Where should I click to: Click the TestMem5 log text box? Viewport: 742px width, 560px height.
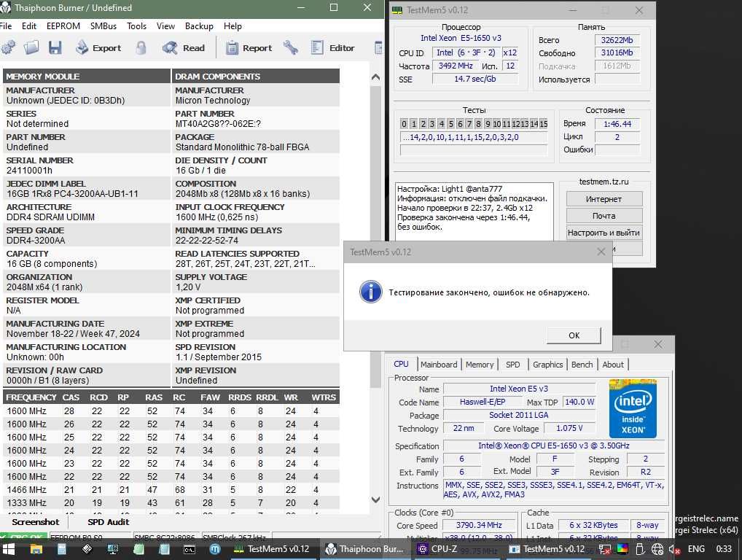point(475,211)
